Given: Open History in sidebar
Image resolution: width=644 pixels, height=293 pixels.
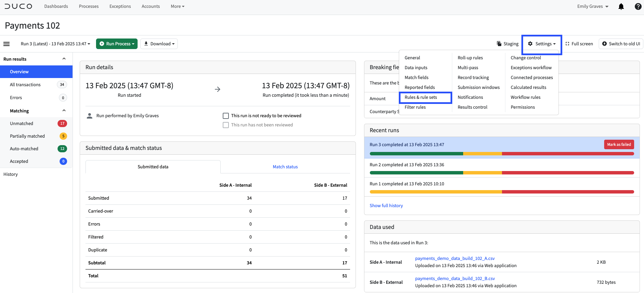Looking at the screenshot, I should [x=11, y=174].
